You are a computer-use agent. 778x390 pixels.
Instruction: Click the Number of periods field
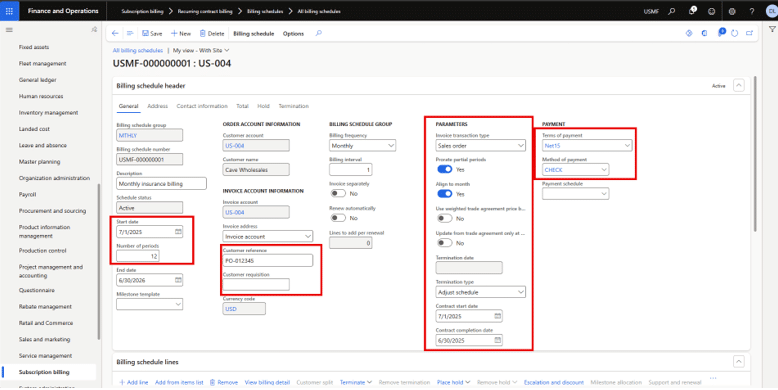(137, 256)
